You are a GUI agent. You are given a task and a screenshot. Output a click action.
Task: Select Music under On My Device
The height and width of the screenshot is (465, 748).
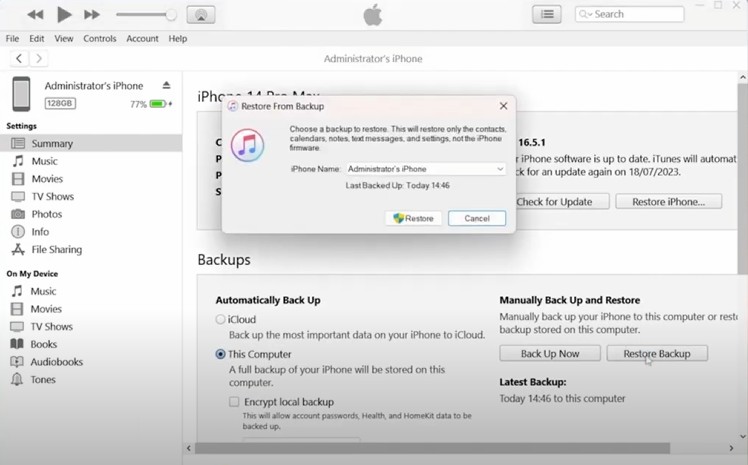point(91,291)
